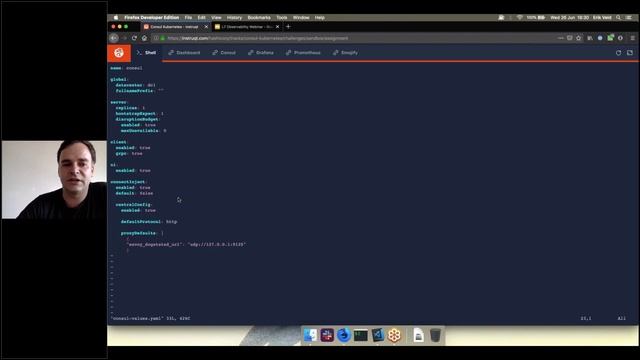The width and height of the screenshot is (640, 360).
Task: Open Visual Studio Code from the Dock
Action: pos(378,335)
